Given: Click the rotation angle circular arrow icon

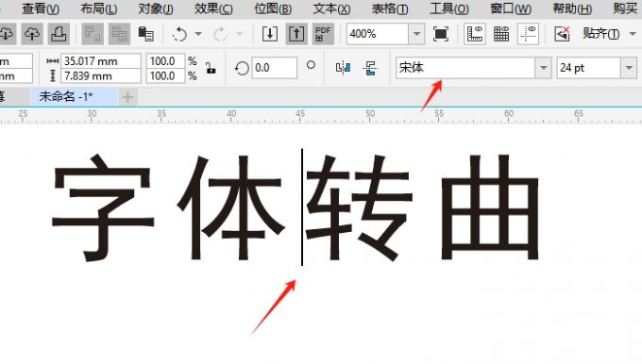Looking at the screenshot, I should [242, 68].
